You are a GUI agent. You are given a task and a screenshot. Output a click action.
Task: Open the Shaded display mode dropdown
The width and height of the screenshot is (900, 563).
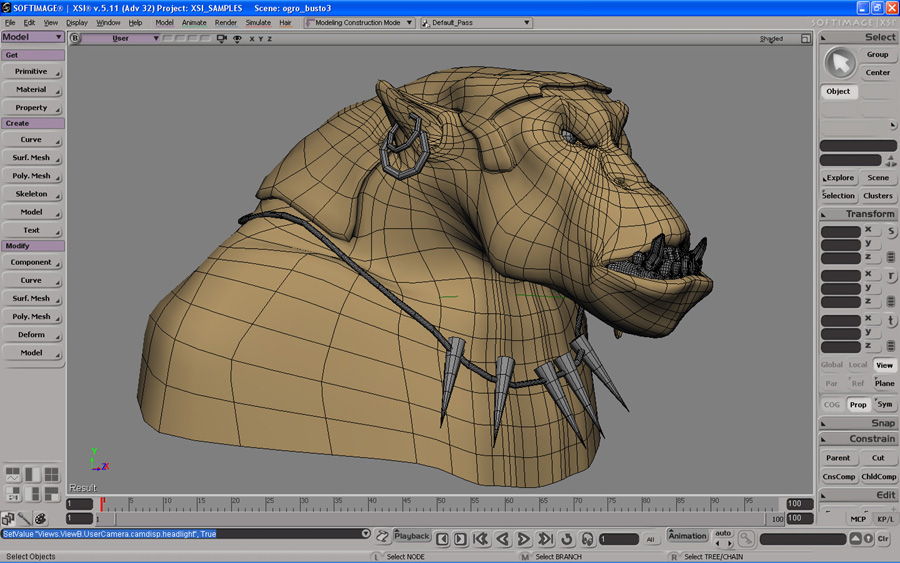click(x=771, y=39)
